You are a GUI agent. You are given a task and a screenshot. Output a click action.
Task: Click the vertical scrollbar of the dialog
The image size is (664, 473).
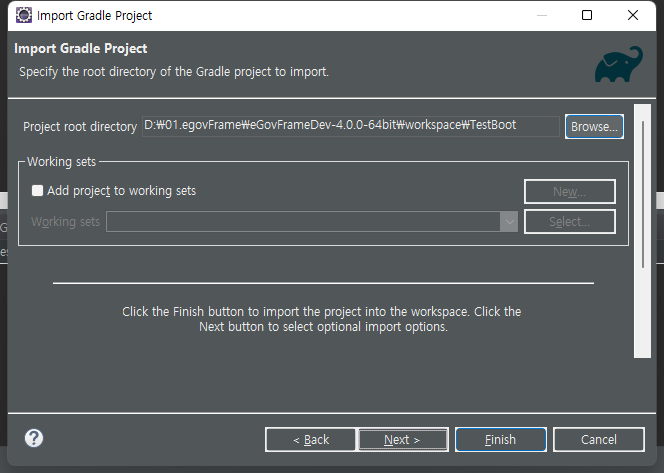[642, 231]
